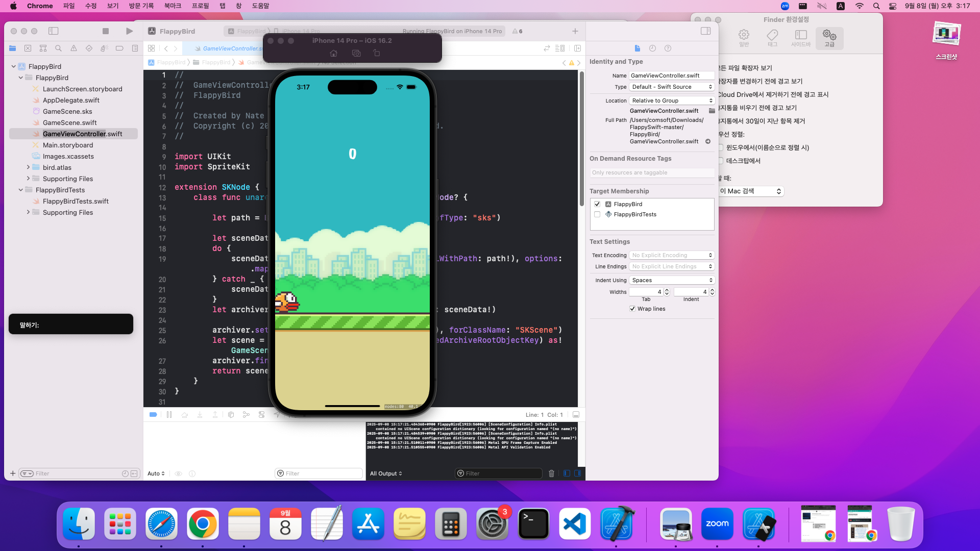980x551 pixels.
Task: Open the Issue navigator warning icon
Action: point(73,48)
